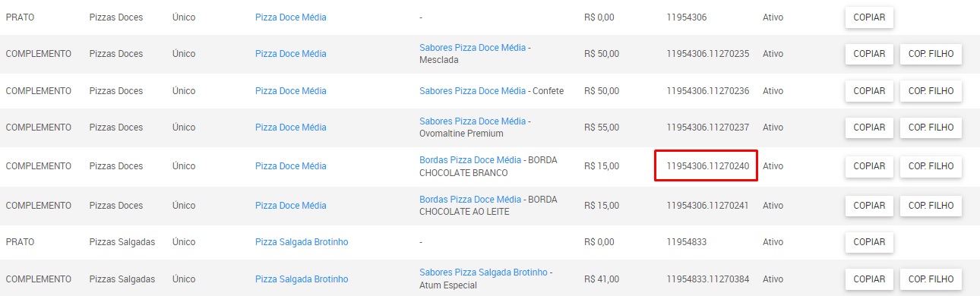The height and width of the screenshot is (296, 980).
Task: Open Pizza Doce Média link in the PRATO row
Action: (x=291, y=17)
